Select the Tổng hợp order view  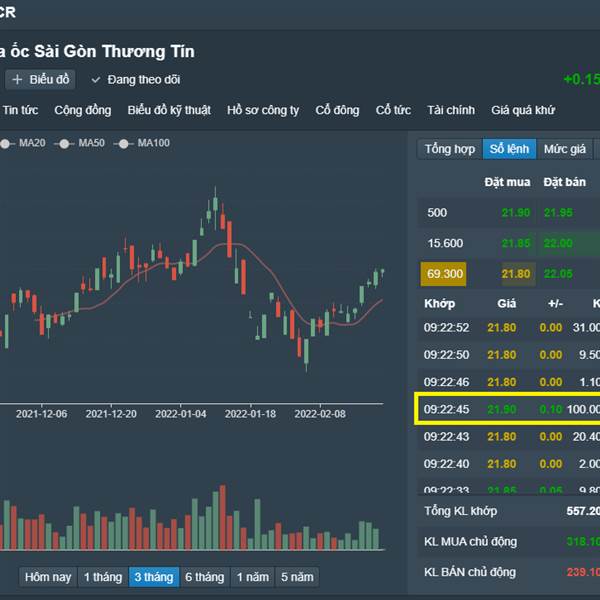pyautogui.click(x=450, y=149)
